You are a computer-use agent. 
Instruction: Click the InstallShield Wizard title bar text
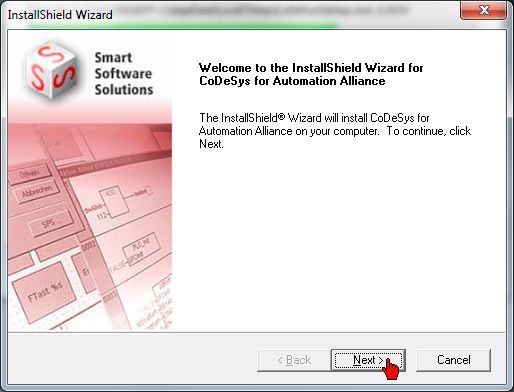pyautogui.click(x=60, y=15)
